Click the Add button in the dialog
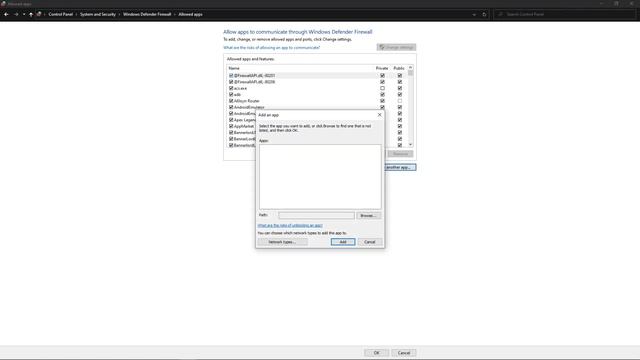 pyautogui.click(x=343, y=242)
